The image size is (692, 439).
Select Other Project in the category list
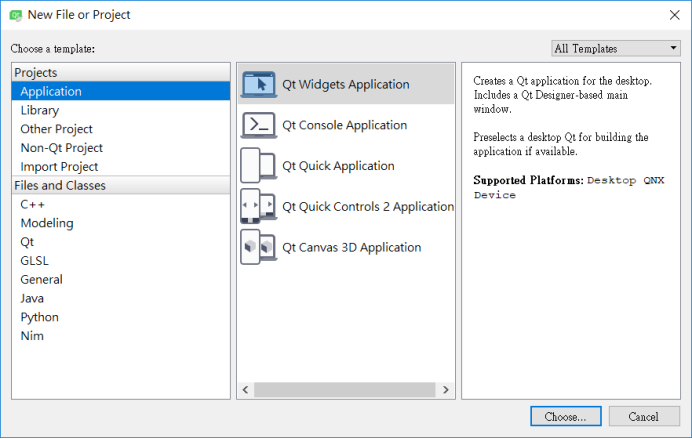pos(56,129)
